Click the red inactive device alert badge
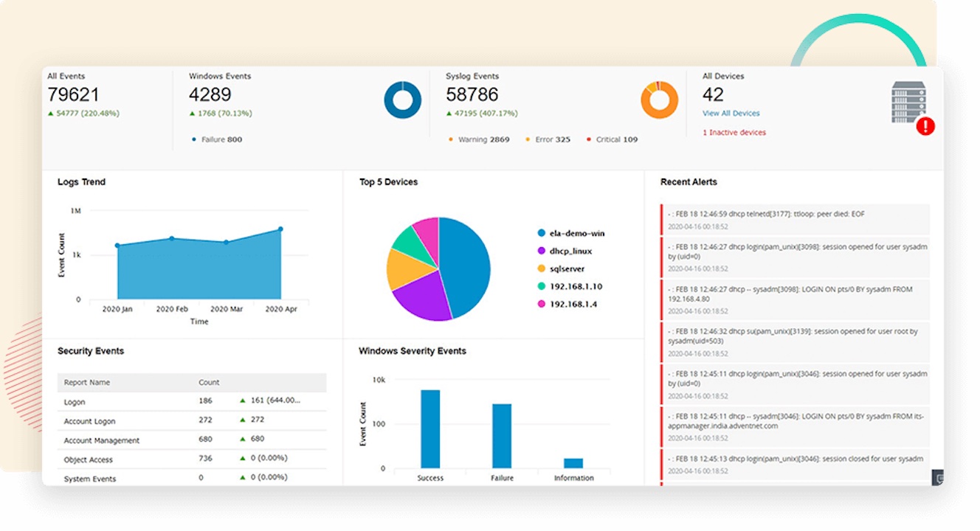This screenshot has width=980, height=531. 925,126
